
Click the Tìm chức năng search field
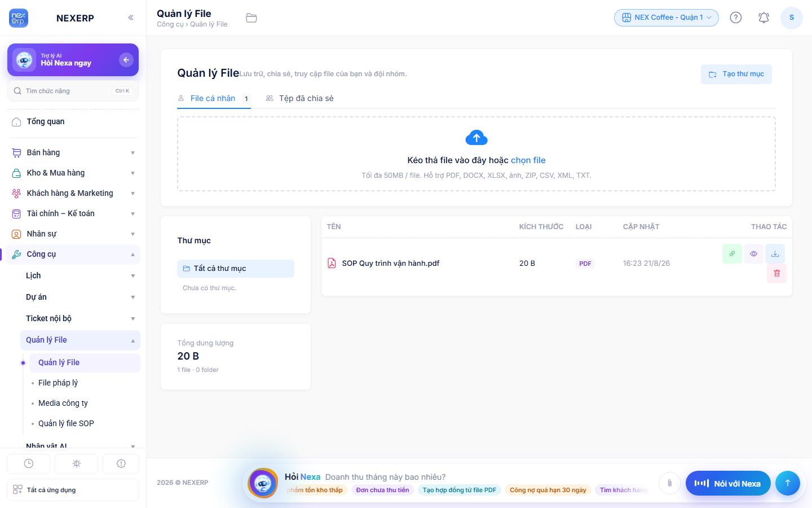(73, 91)
